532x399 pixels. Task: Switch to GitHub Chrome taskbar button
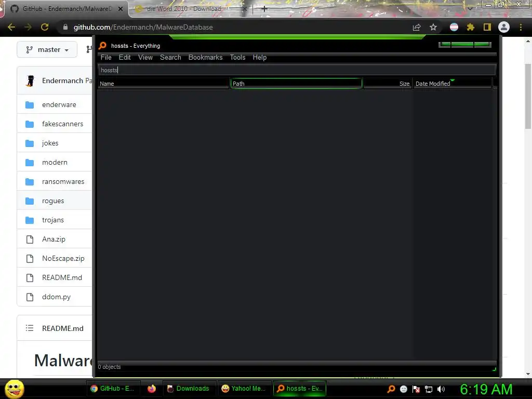pyautogui.click(x=113, y=389)
